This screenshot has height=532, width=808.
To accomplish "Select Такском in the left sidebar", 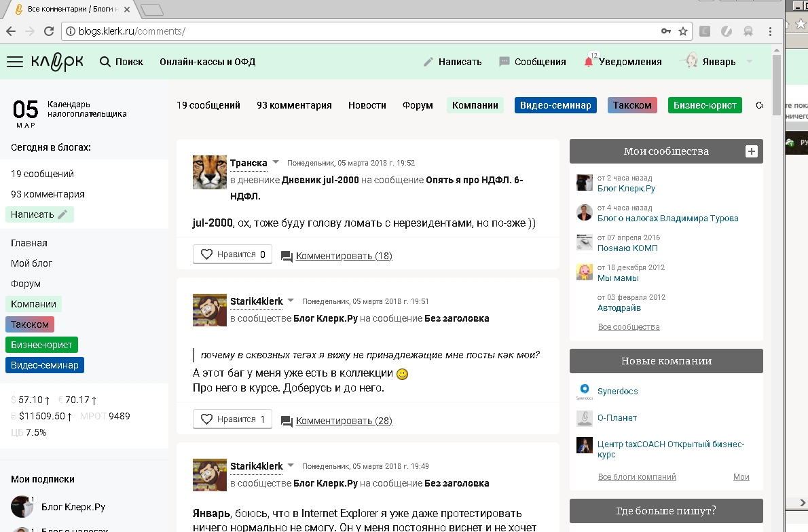I will pyautogui.click(x=30, y=324).
